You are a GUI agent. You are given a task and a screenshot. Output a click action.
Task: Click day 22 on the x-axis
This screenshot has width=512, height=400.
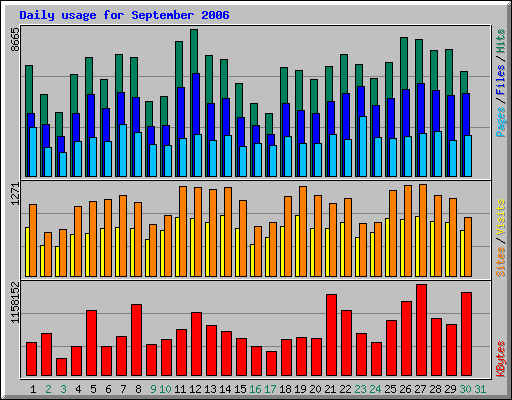345,389
